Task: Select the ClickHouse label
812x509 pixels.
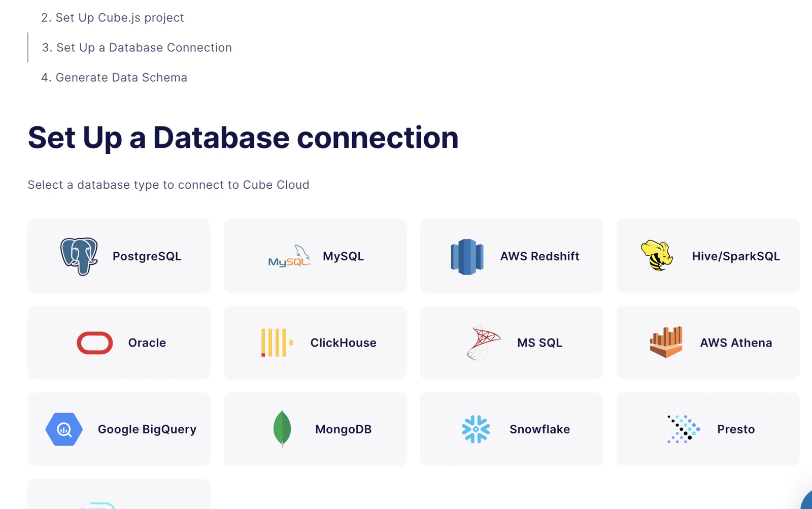Action: tap(343, 343)
